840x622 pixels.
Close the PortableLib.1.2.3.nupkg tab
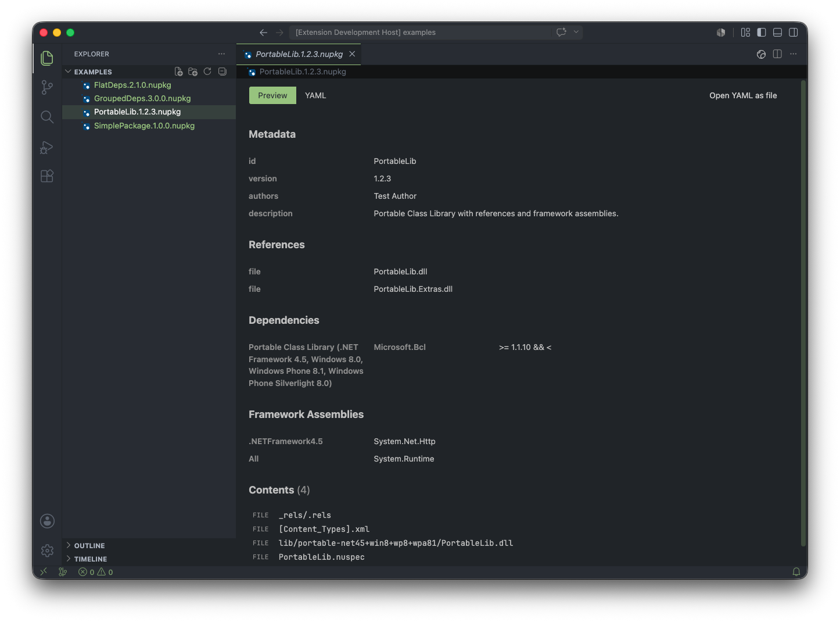(352, 54)
